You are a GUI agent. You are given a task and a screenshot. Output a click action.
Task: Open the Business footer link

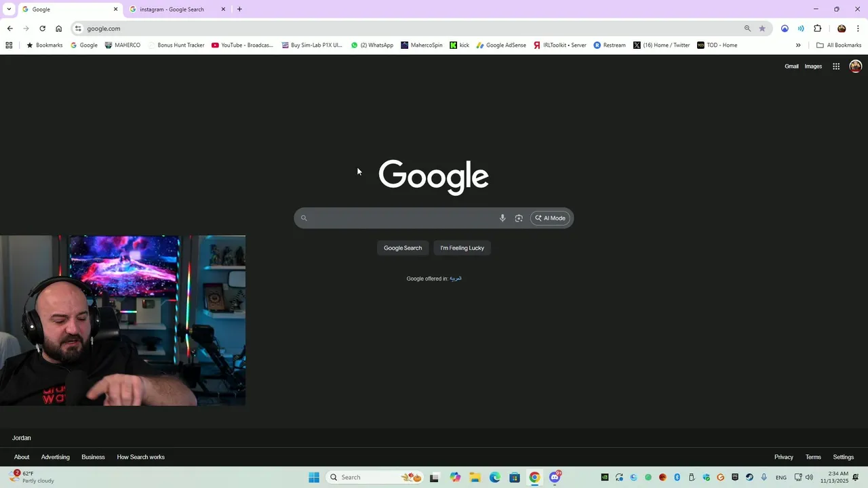(93, 457)
